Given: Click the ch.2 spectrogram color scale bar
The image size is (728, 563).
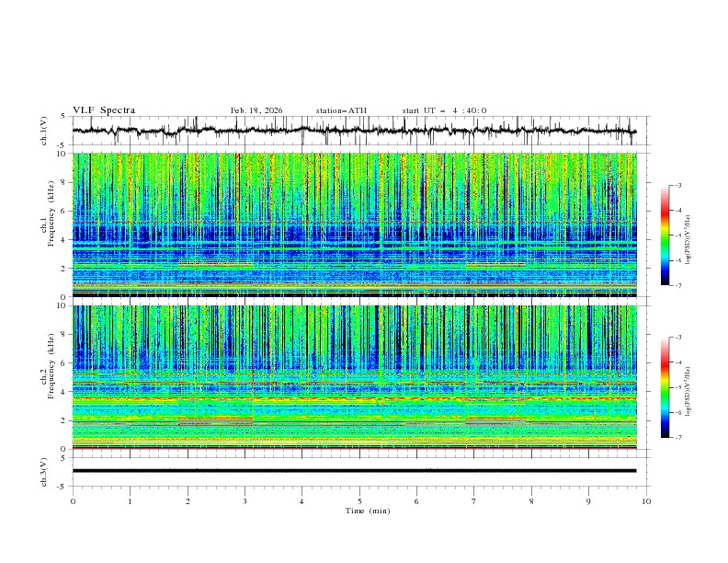Looking at the screenshot, I should click(x=665, y=387).
